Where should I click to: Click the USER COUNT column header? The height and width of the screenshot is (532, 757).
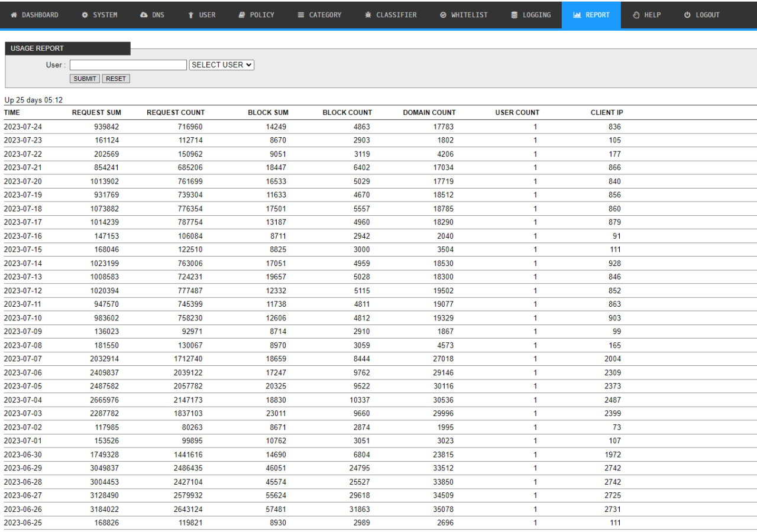(517, 112)
